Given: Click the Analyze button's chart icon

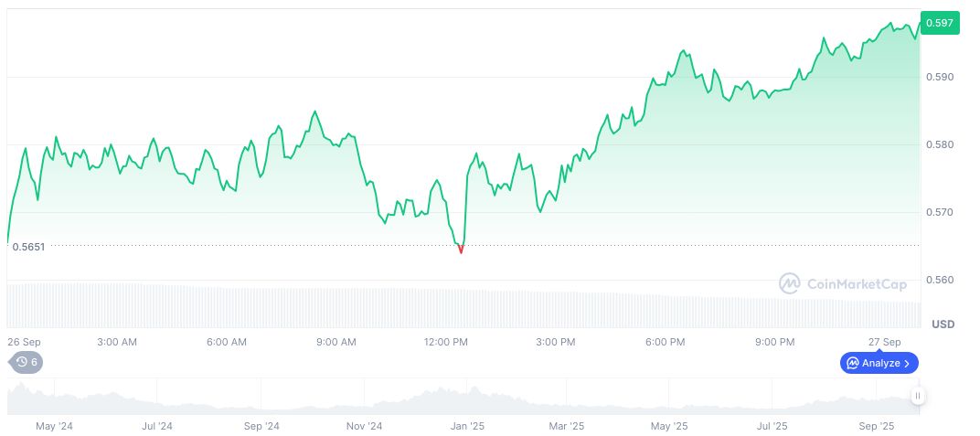Looking at the screenshot, I should tap(852, 363).
